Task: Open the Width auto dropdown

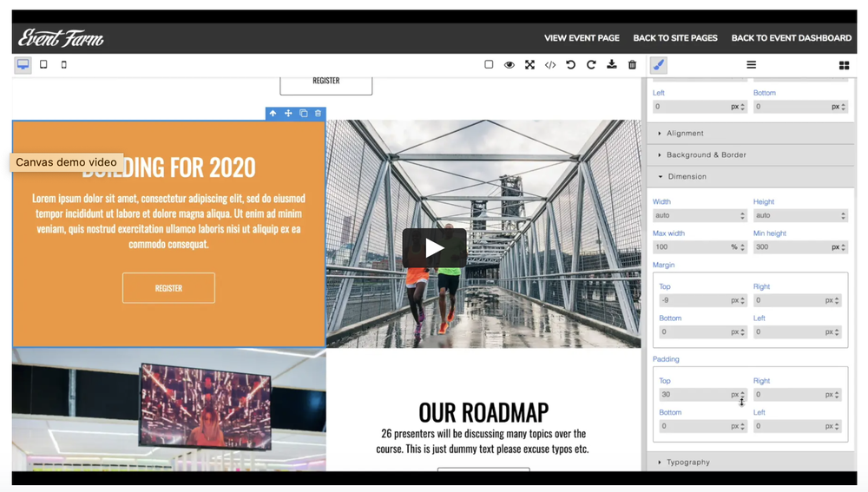Action: (x=700, y=215)
